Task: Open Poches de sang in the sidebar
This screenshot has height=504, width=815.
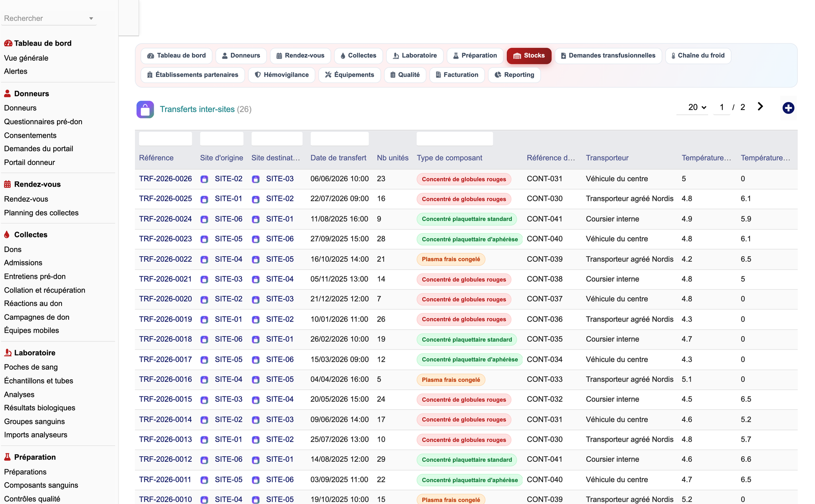Action: coord(31,367)
